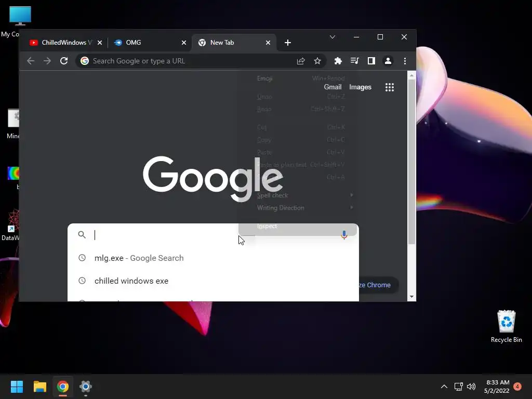Image resolution: width=532 pixels, height=399 pixels.
Task: Choose Inspect in the context menu
Action: click(x=298, y=227)
